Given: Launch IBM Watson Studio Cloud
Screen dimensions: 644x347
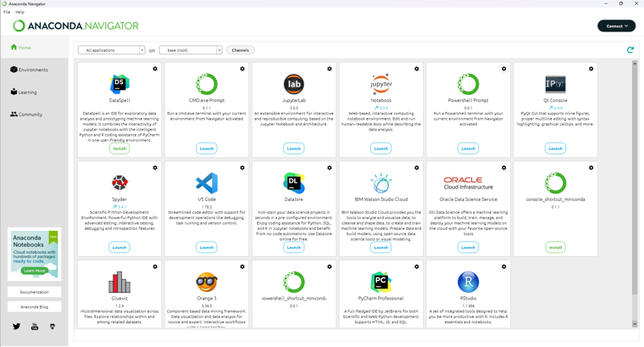Looking at the screenshot, I should [380, 248].
